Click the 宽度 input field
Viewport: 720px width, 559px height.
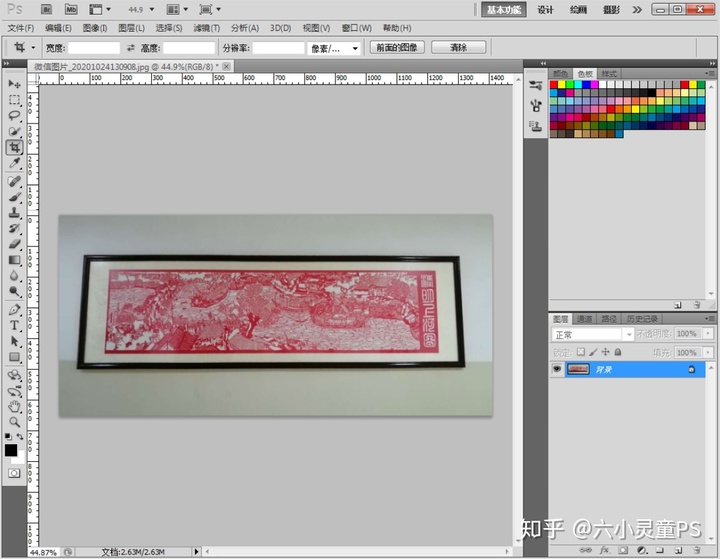[94, 48]
